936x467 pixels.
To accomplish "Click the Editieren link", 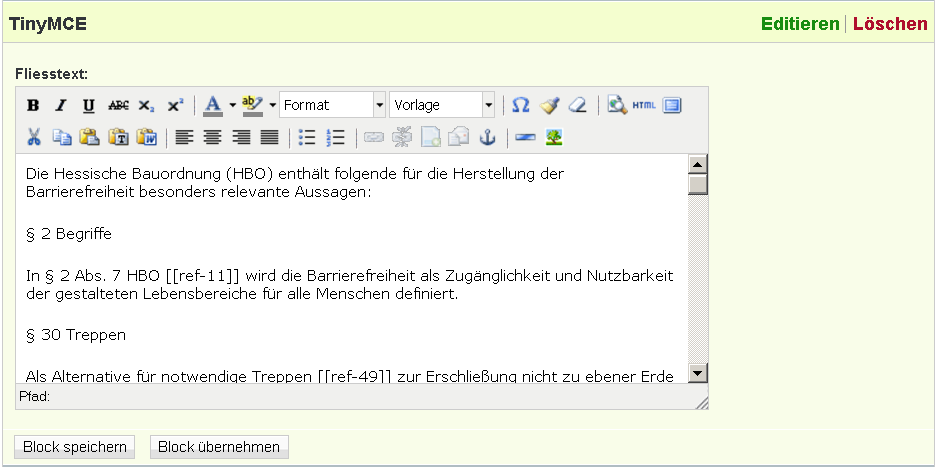I will pos(800,24).
